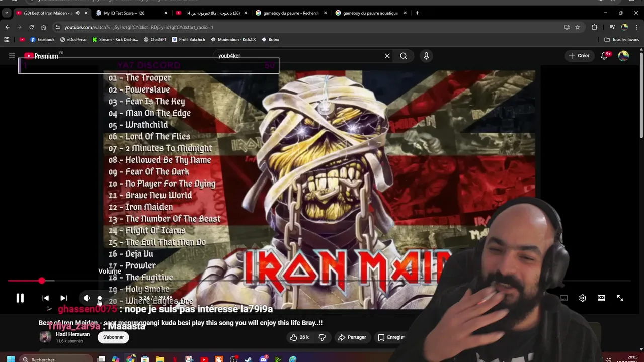The image size is (644, 362).
Task: Open Hadi Herawan channel name link
Action: (x=72, y=334)
